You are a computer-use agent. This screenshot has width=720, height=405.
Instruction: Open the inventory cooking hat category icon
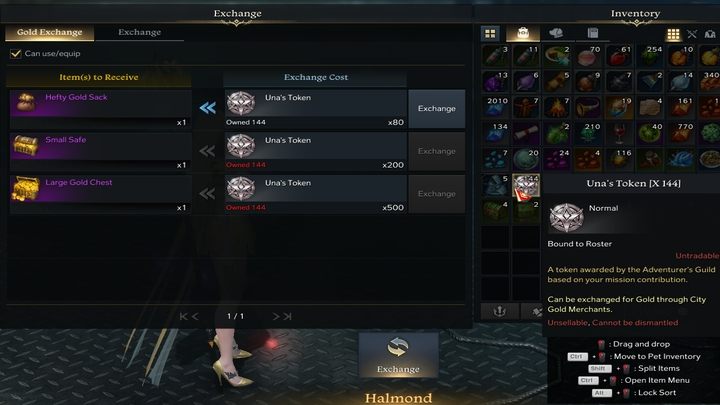tap(556, 33)
